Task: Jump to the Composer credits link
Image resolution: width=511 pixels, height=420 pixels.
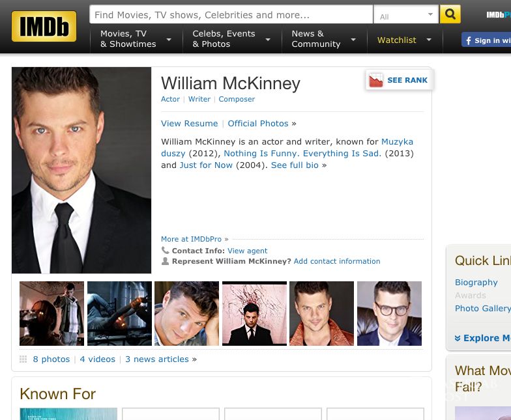Action: (x=237, y=99)
